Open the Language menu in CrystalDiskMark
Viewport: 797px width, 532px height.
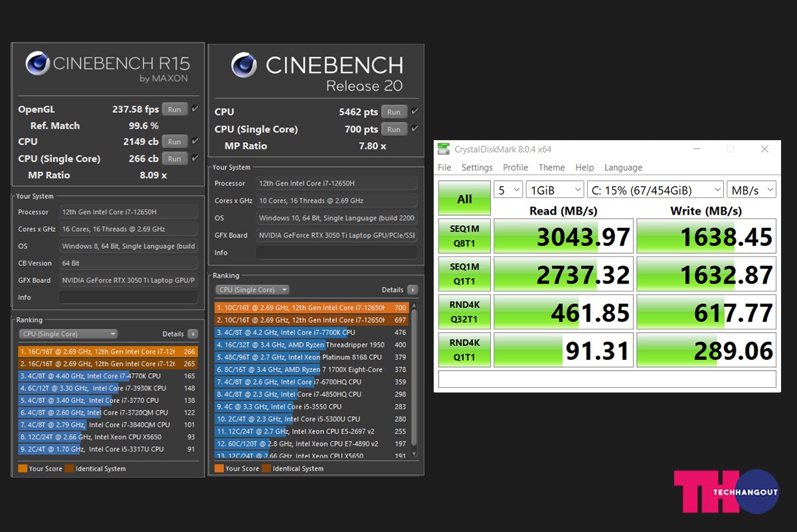pyautogui.click(x=623, y=167)
